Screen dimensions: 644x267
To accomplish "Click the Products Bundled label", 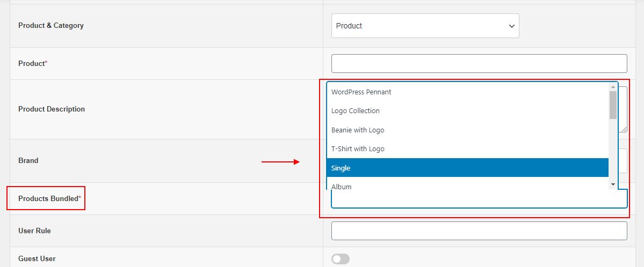I will click(48, 199).
